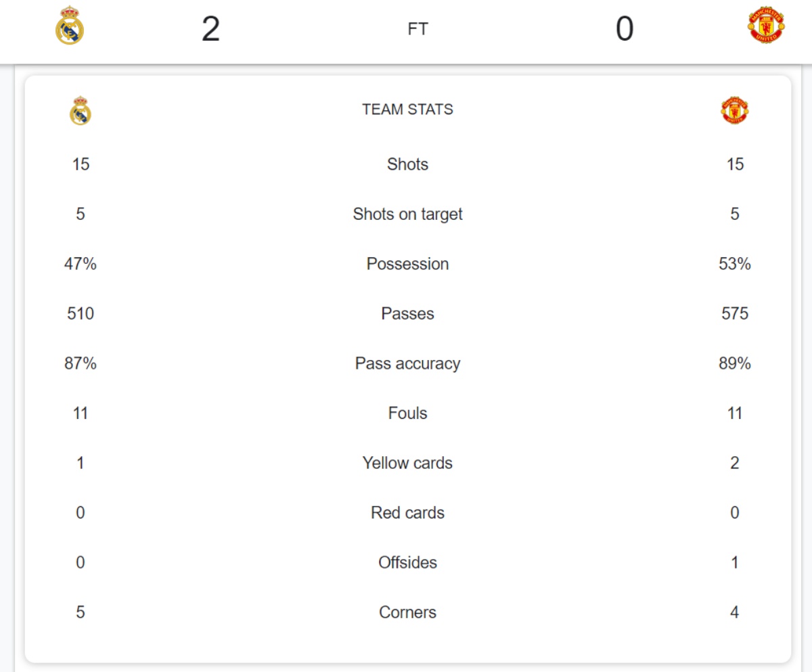This screenshot has height=672, width=812.
Task: Click the Passes stat label
Action: pyautogui.click(x=407, y=314)
